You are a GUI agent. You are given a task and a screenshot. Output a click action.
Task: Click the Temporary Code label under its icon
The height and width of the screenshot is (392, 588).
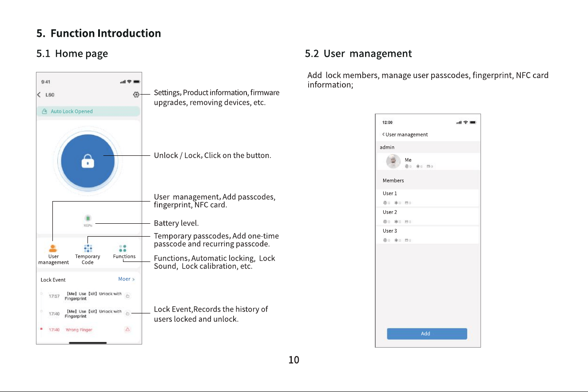(x=87, y=259)
